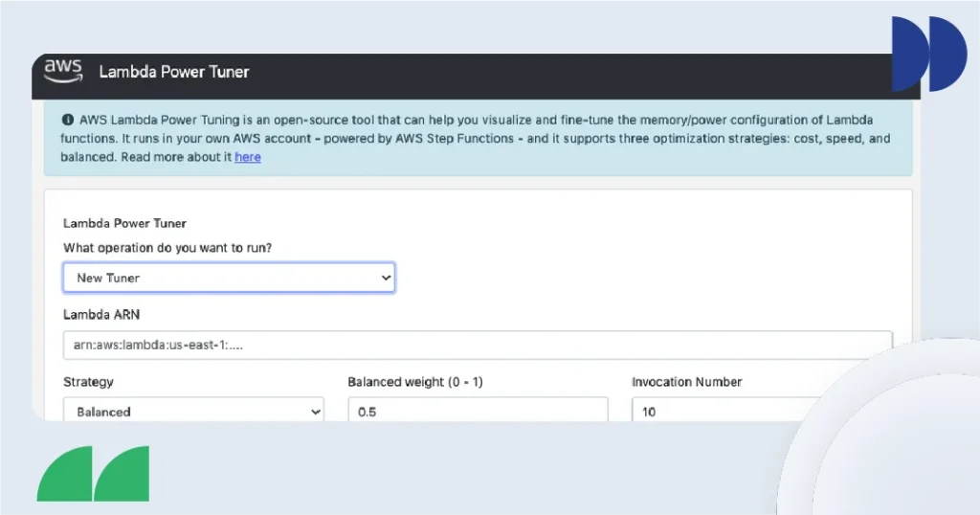This screenshot has width=980, height=515.
Task: Click the AWS logo in header
Action: [63, 71]
